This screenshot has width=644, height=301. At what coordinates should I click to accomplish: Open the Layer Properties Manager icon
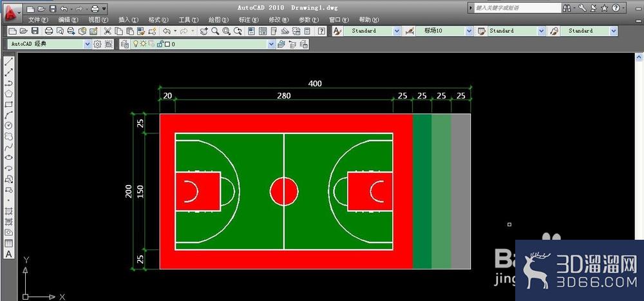point(125,44)
